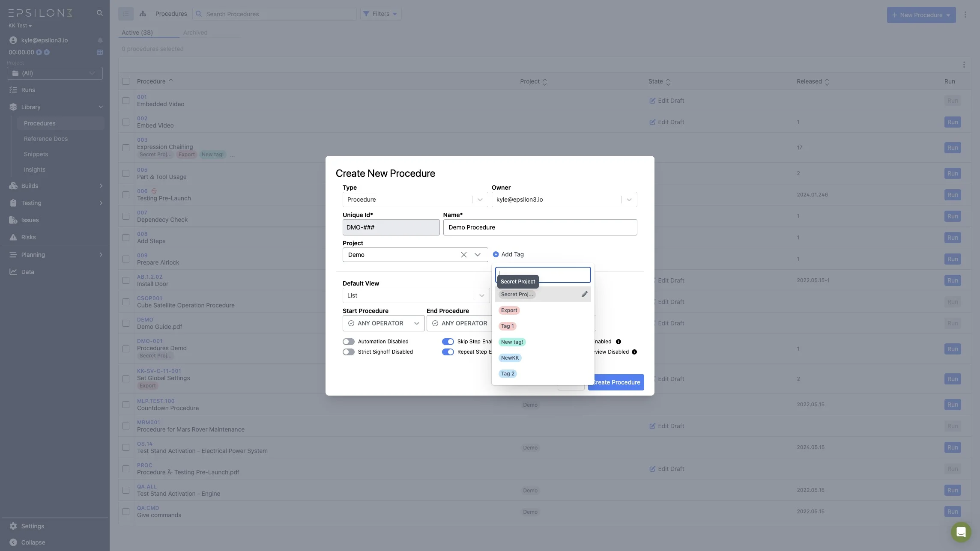The width and height of the screenshot is (980, 551).
Task: Open Reference Docs under Library
Action: pyautogui.click(x=46, y=139)
